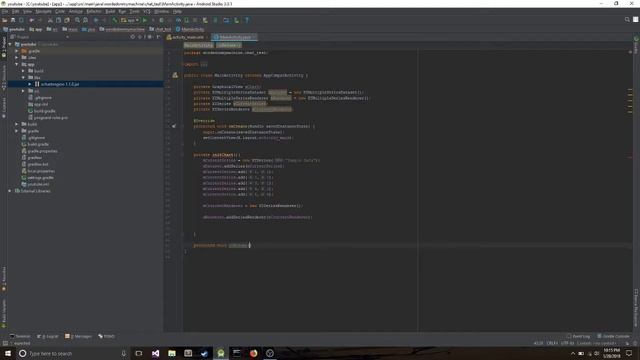Open Project panel settings gear
The image size is (640, 360).
click(x=149, y=37)
